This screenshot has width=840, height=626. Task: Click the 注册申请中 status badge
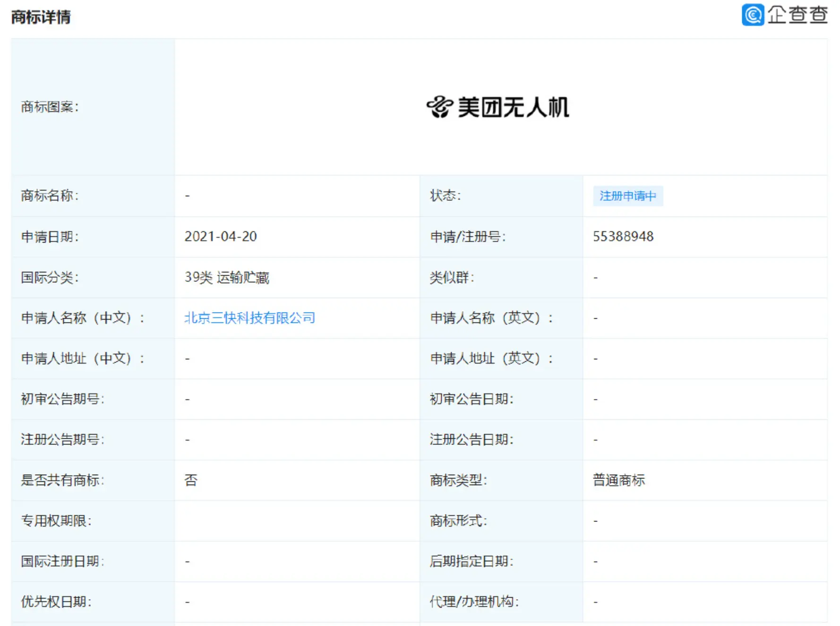tap(627, 196)
